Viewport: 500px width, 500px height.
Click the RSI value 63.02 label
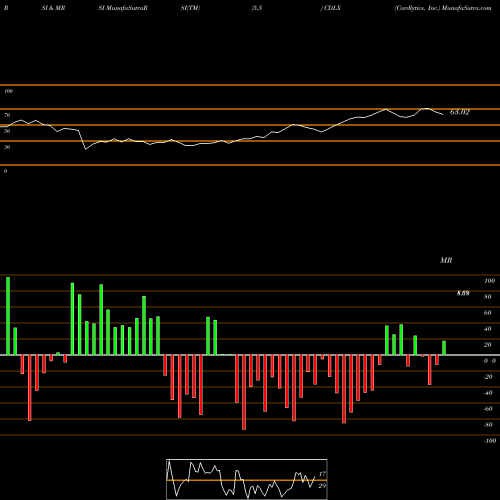click(459, 112)
